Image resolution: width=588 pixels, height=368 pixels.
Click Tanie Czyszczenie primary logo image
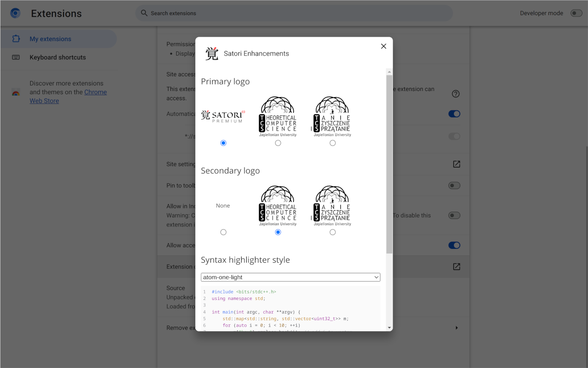[331, 116]
